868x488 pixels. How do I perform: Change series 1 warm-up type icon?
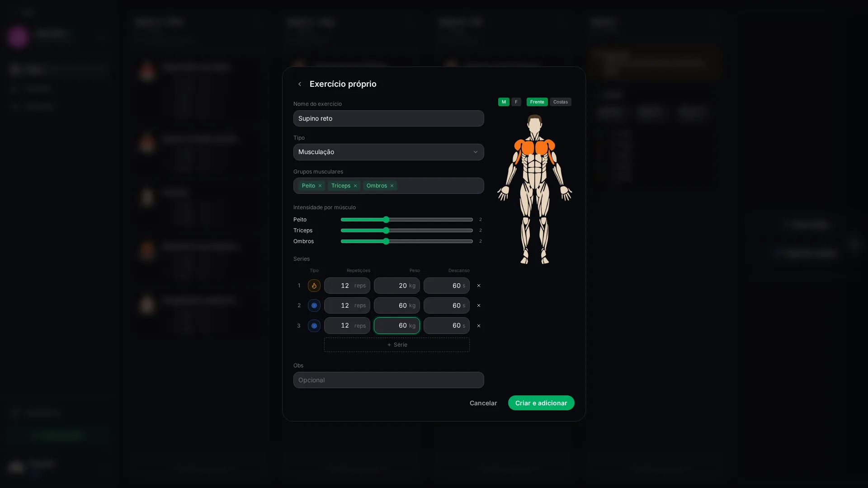pos(314,286)
